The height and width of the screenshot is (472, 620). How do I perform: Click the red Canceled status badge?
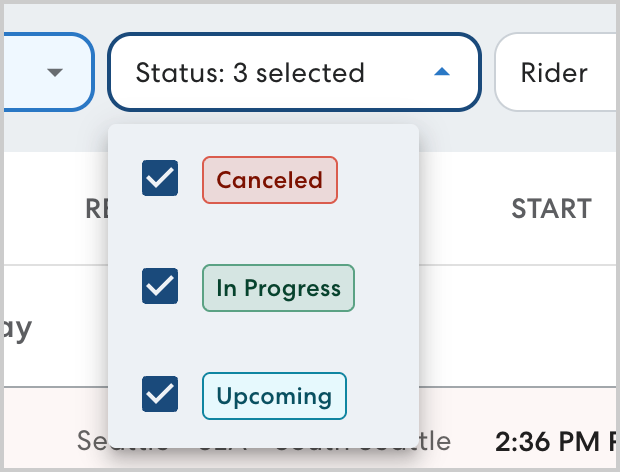[x=270, y=180]
